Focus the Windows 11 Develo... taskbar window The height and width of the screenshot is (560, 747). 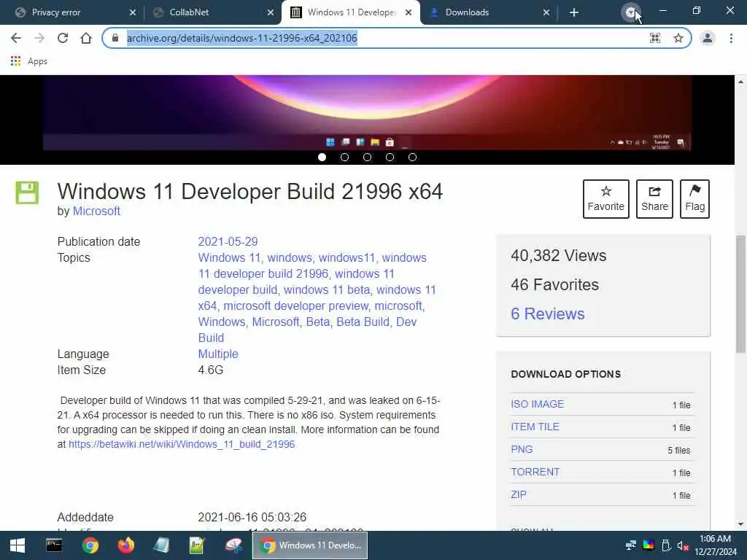coord(310,545)
